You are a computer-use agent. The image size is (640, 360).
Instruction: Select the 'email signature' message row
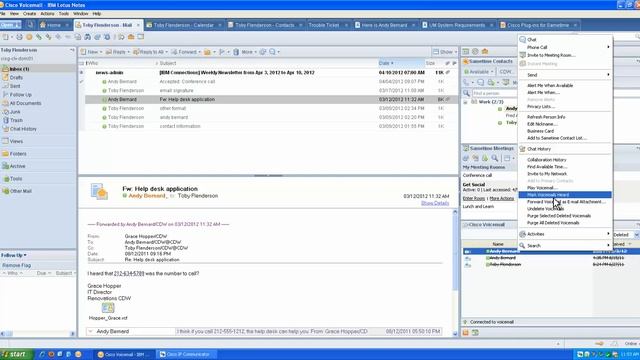point(269,91)
